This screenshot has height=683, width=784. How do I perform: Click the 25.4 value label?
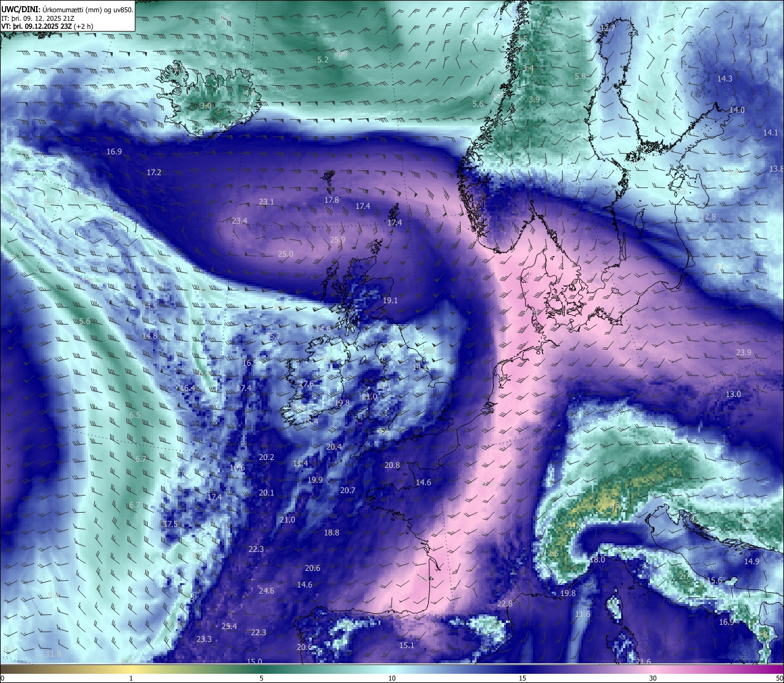coord(229,626)
